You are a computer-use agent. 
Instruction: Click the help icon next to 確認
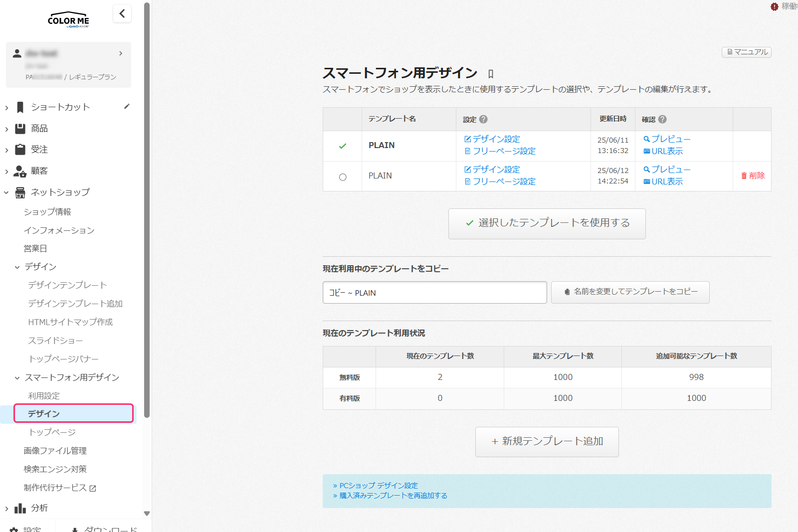click(x=662, y=119)
